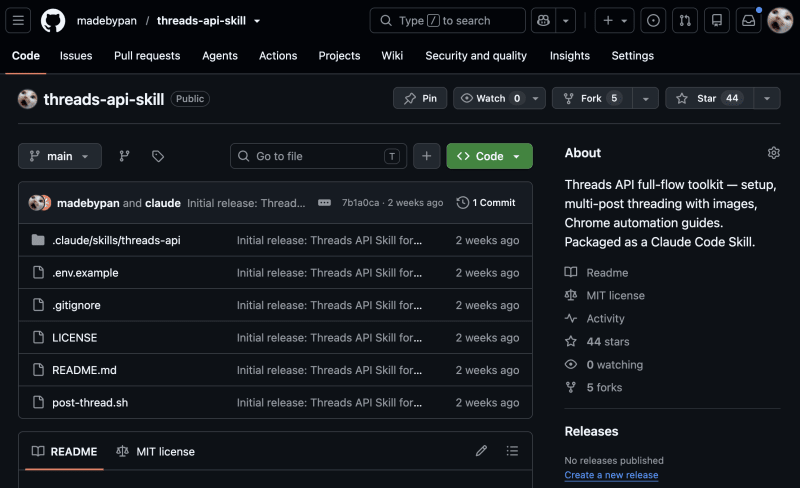View the 44 stars list
Viewport: 800px width, 488px height.
coord(608,341)
